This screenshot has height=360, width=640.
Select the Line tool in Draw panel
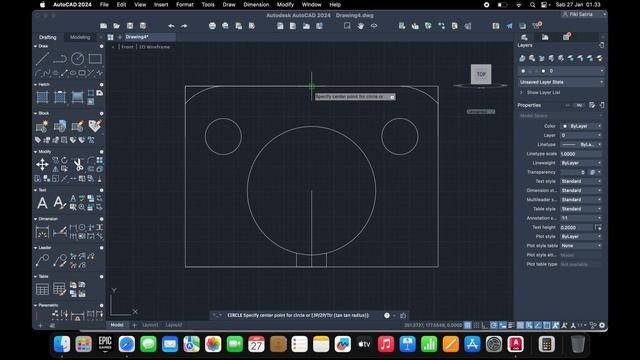click(42, 59)
